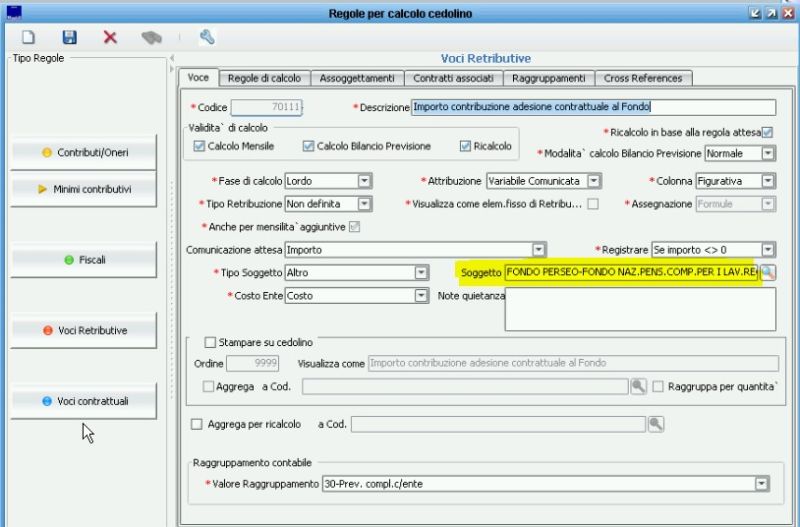Click the Note quietanza text area
The width and height of the screenshot is (800, 527).
pyautogui.click(x=640, y=309)
